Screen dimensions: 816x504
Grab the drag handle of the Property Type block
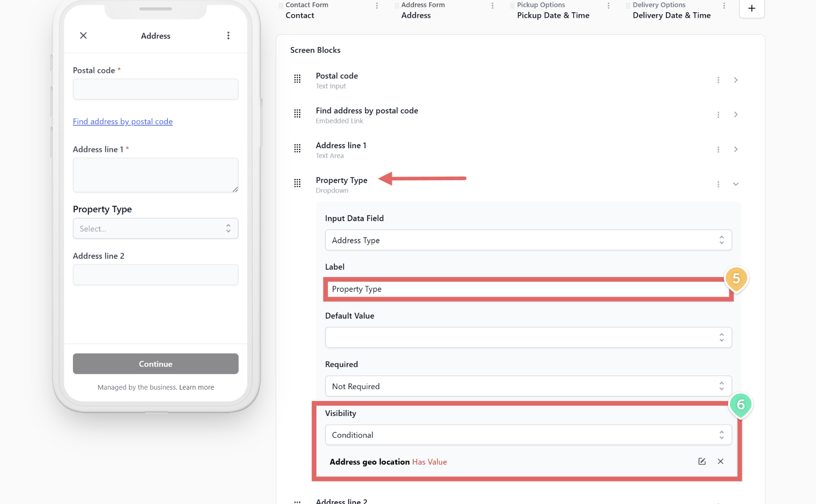pos(297,184)
